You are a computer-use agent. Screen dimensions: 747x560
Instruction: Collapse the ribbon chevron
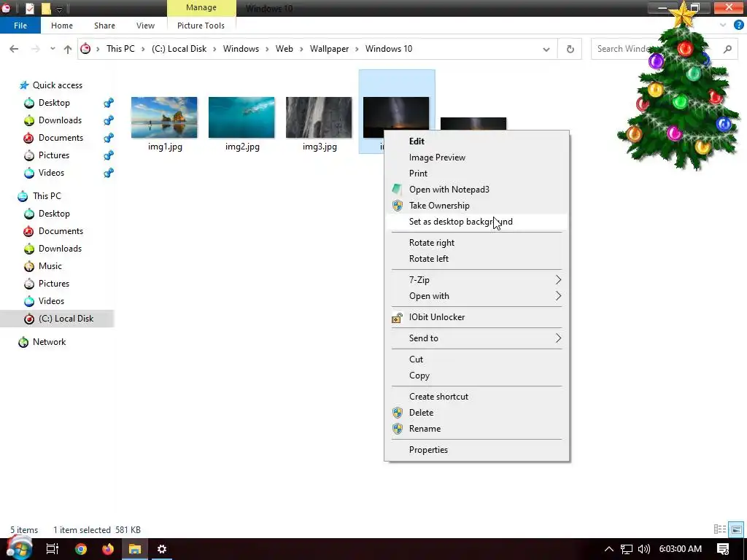click(x=723, y=26)
